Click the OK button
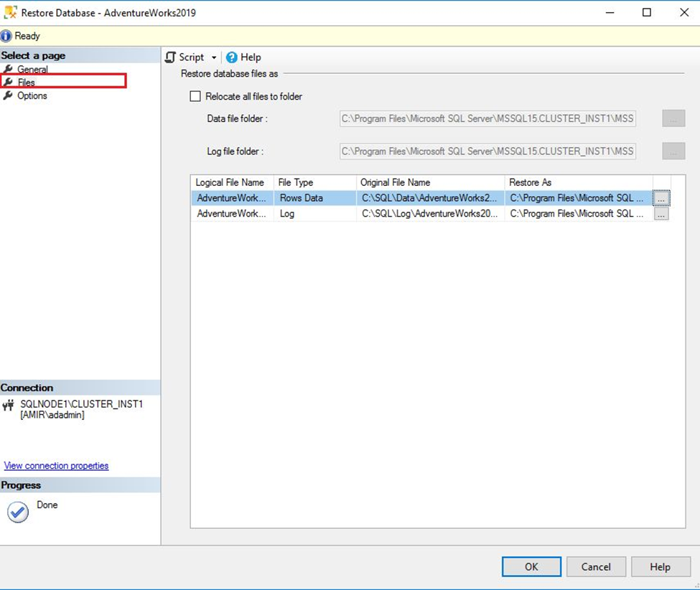The height and width of the screenshot is (590, 700). 531,566
